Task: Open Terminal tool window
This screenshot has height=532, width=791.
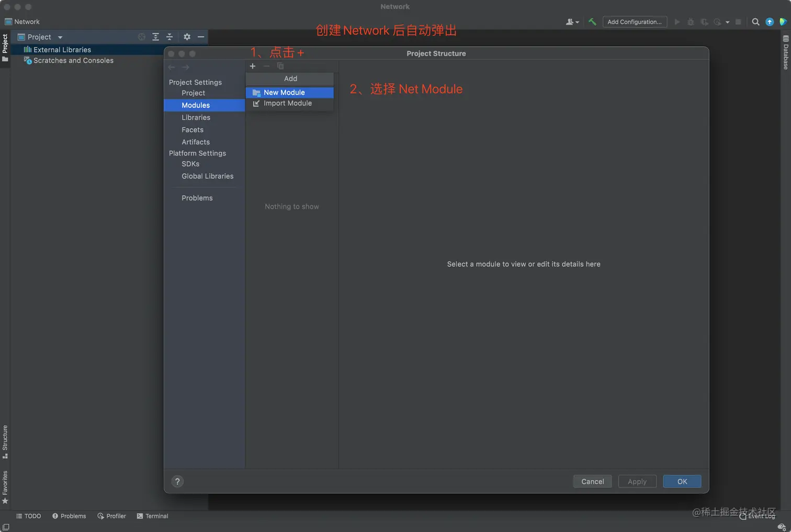Action: pos(152,516)
